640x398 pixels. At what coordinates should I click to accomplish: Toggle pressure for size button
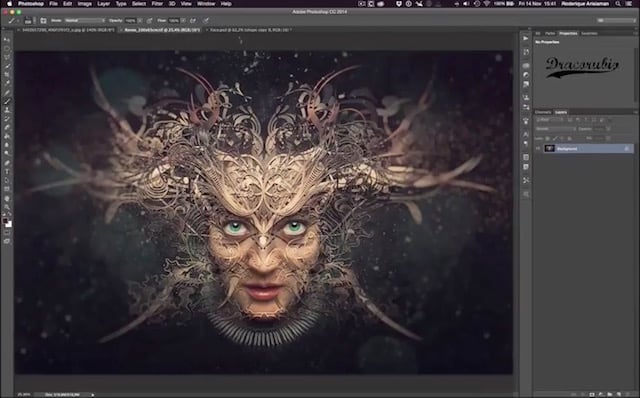tap(206, 20)
